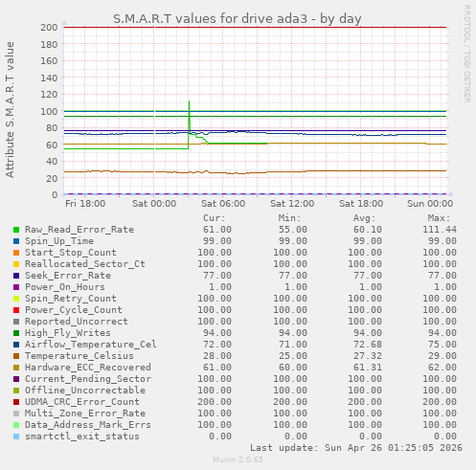Select the High_Fly_Writes legend label

pos(68,333)
